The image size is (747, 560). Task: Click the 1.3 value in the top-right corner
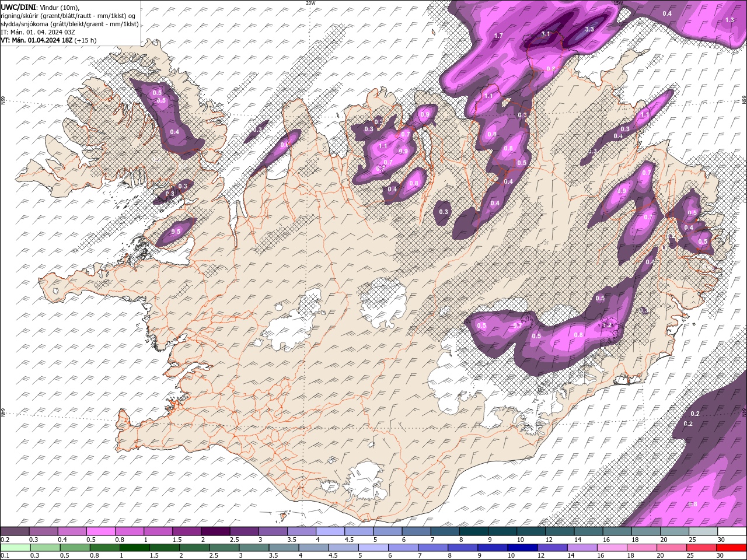pyautogui.click(x=729, y=20)
